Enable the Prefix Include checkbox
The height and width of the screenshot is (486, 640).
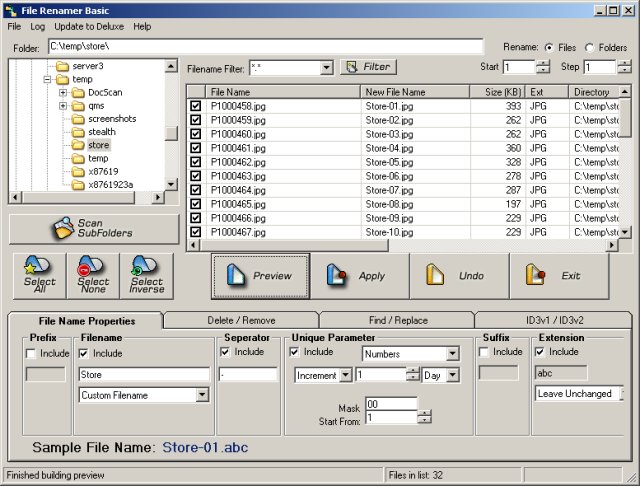31,353
